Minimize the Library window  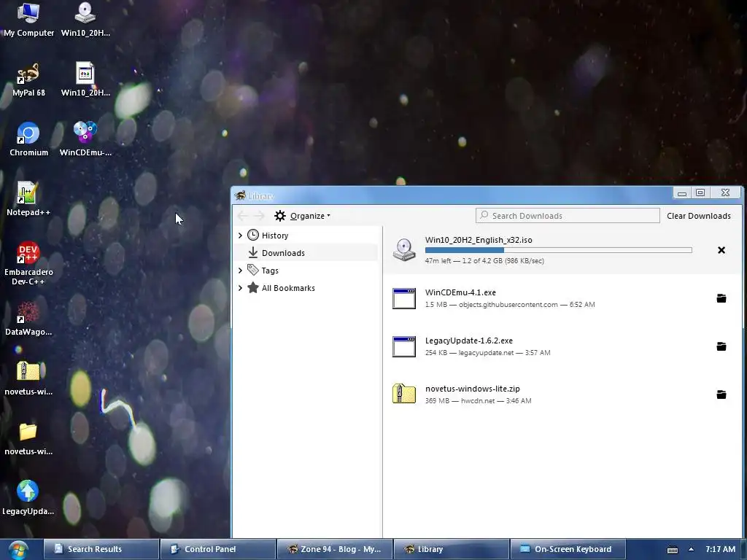tap(682, 192)
